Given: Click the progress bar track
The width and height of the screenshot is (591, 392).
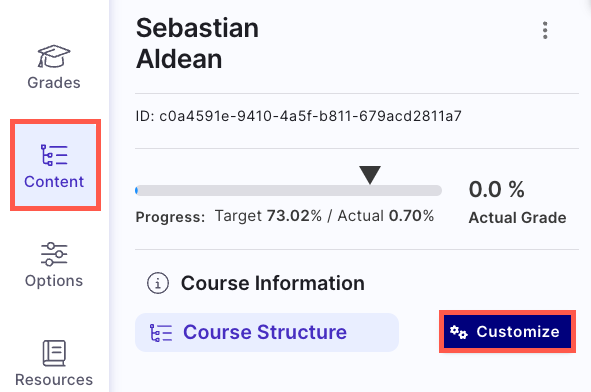Looking at the screenshot, I should (x=288, y=190).
